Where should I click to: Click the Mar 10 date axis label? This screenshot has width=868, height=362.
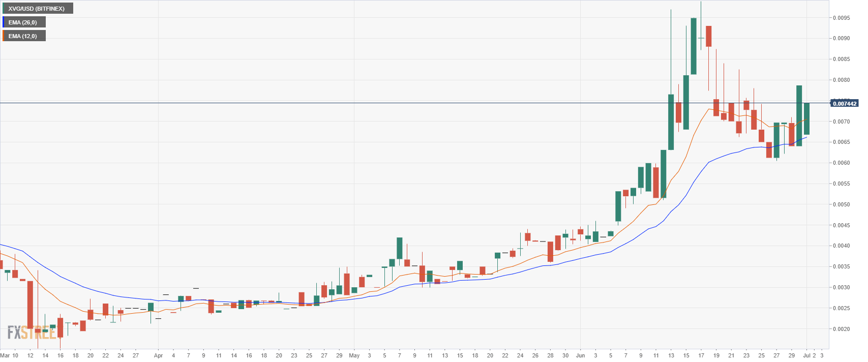[9, 355]
